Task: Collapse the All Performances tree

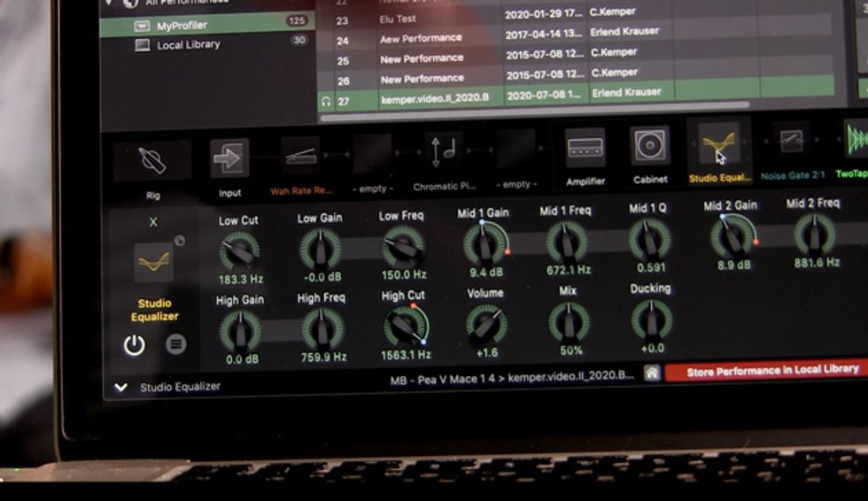Action: pyautogui.click(x=110, y=4)
